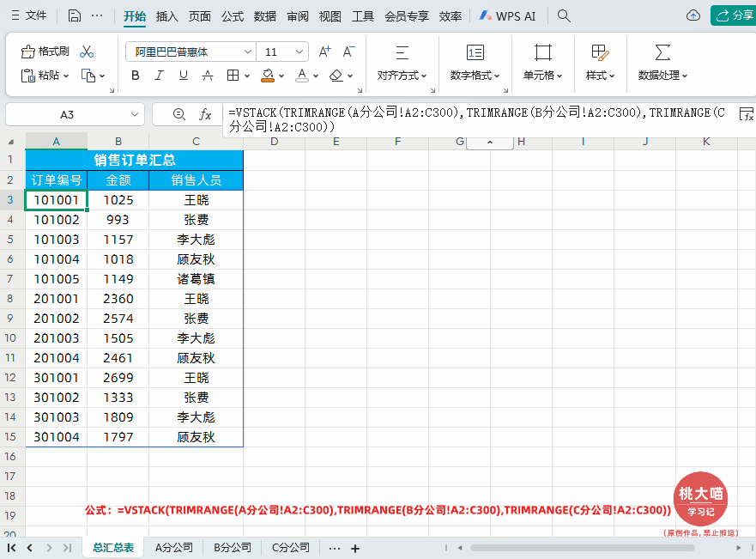The width and height of the screenshot is (756, 559).
Task: Go to next sheet arrow
Action: (49, 548)
